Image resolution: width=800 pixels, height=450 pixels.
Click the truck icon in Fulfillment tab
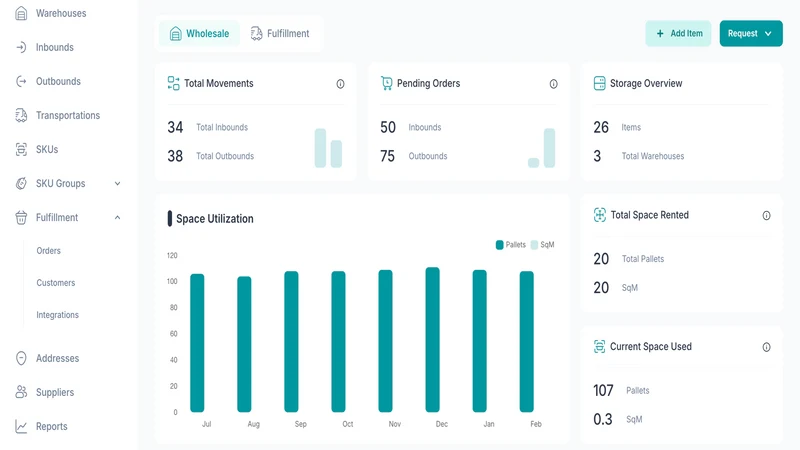[257, 34]
